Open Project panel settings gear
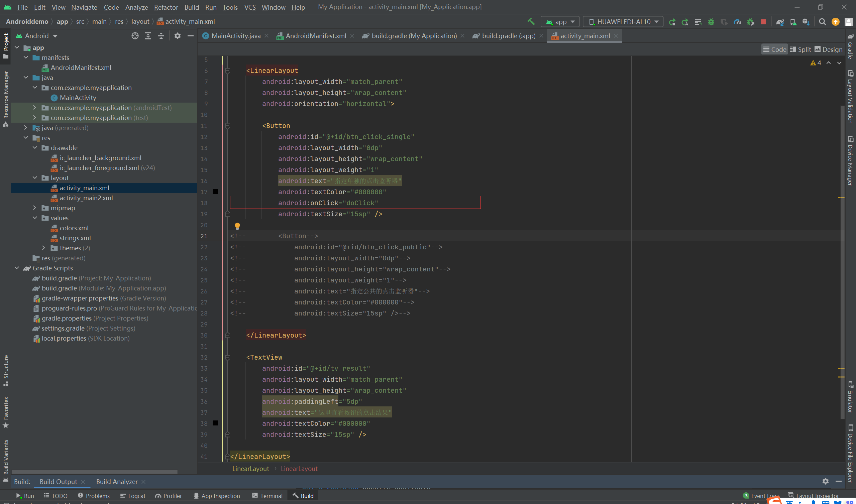 (177, 36)
